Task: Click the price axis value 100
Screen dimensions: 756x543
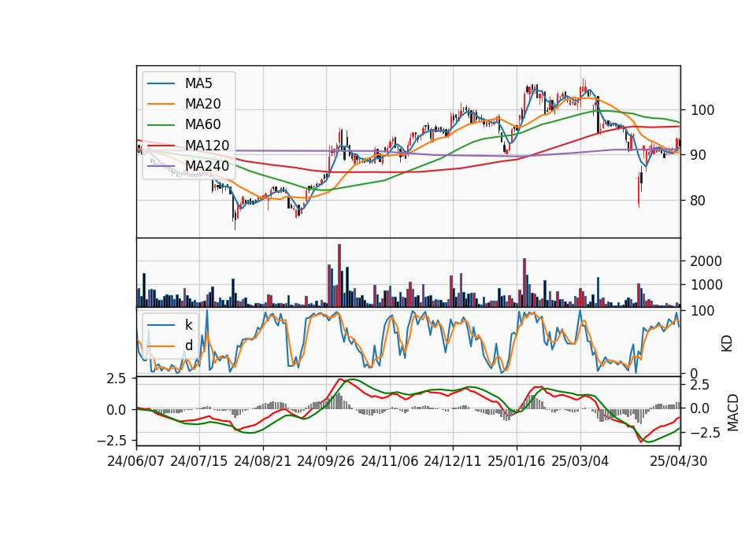Action: click(x=702, y=110)
